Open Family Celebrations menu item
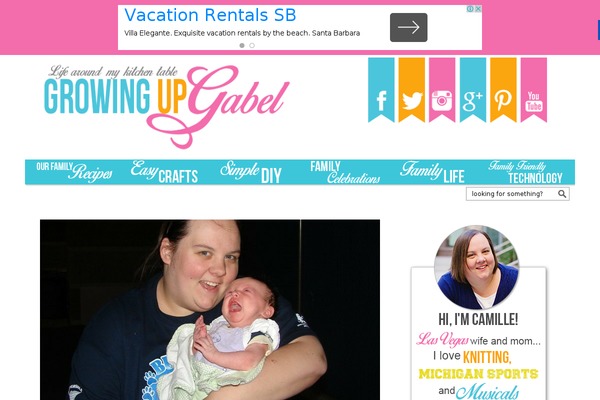 coord(345,172)
